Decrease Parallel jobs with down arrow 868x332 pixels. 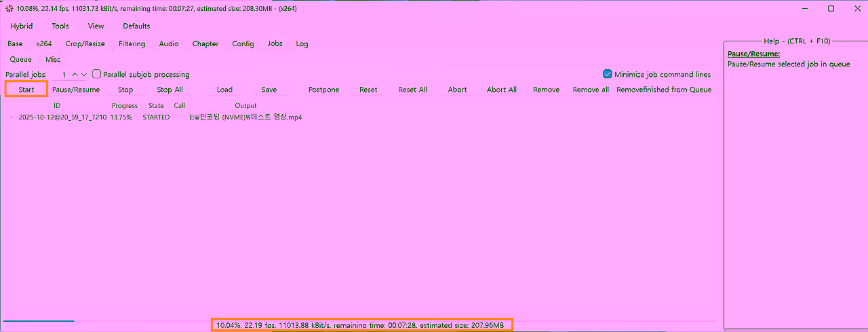(84, 75)
